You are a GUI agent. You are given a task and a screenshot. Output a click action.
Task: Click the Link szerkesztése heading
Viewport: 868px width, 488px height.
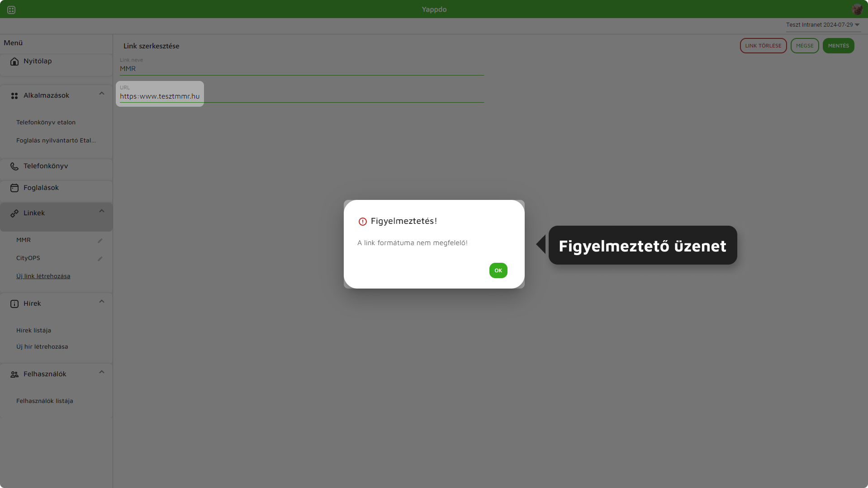(x=151, y=46)
